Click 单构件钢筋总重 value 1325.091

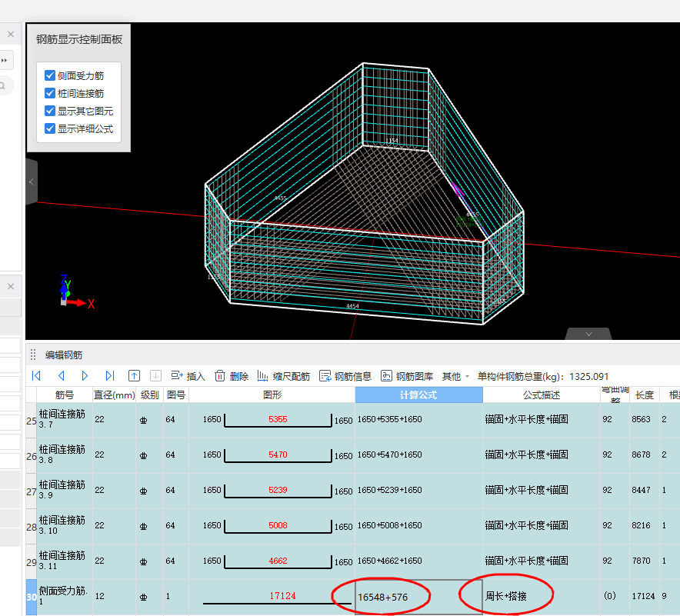pyautogui.click(x=589, y=376)
